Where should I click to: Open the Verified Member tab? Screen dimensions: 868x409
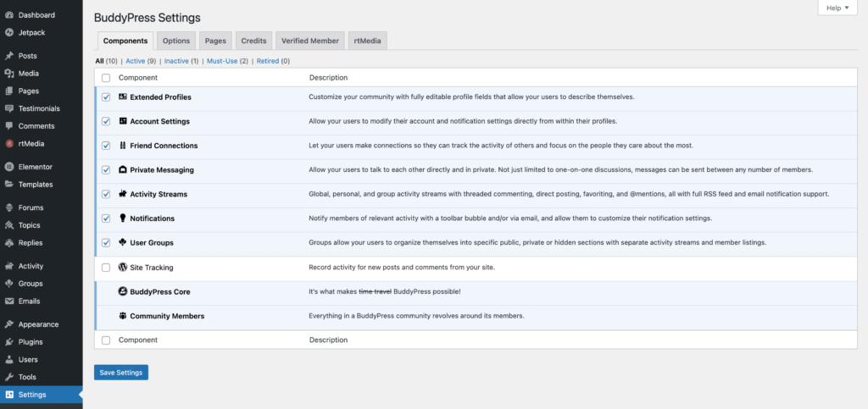(x=310, y=41)
